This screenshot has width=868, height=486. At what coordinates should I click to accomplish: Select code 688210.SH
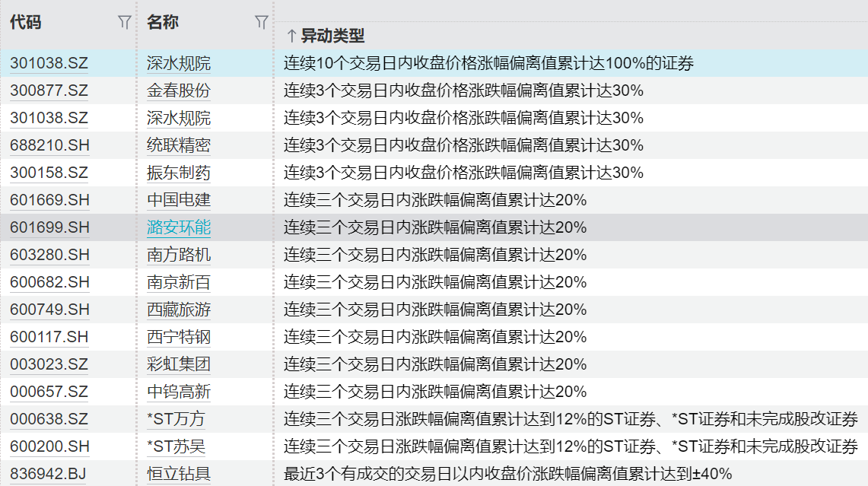pyautogui.click(x=49, y=145)
